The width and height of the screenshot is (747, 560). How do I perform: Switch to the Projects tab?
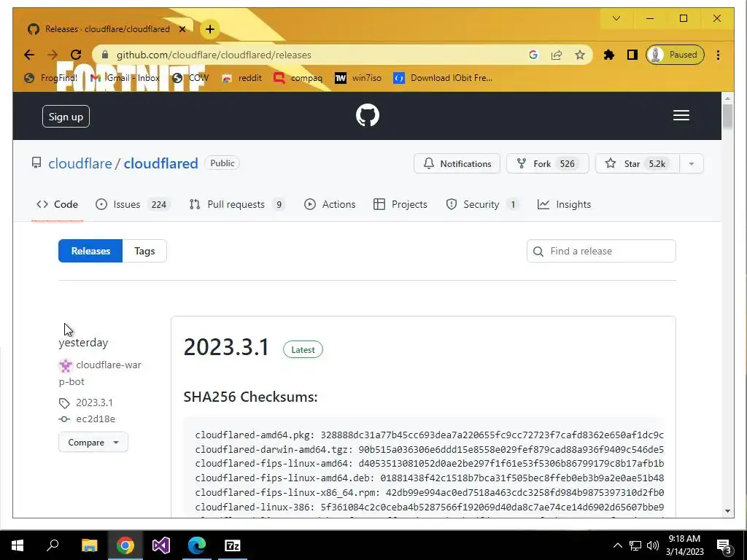[x=400, y=204]
